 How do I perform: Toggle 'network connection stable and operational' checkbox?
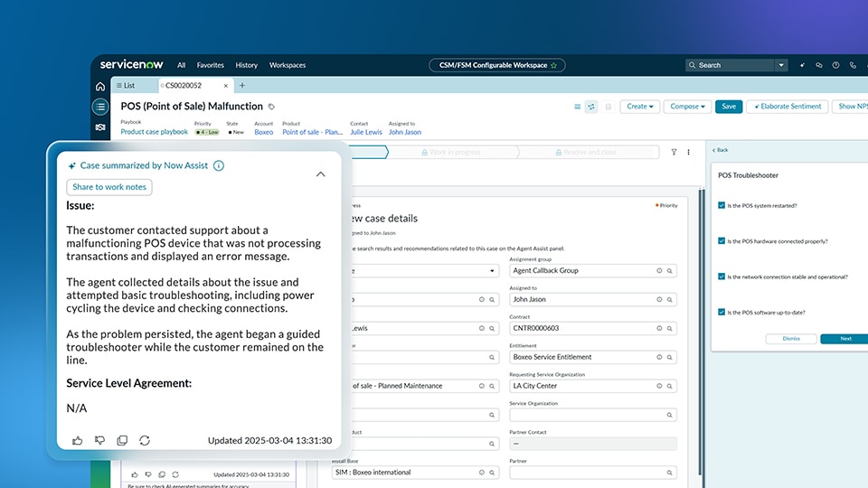[722, 277]
